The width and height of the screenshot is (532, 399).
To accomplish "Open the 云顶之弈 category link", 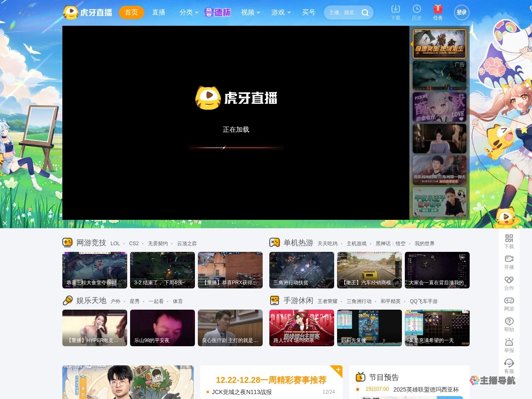I will point(187,244).
